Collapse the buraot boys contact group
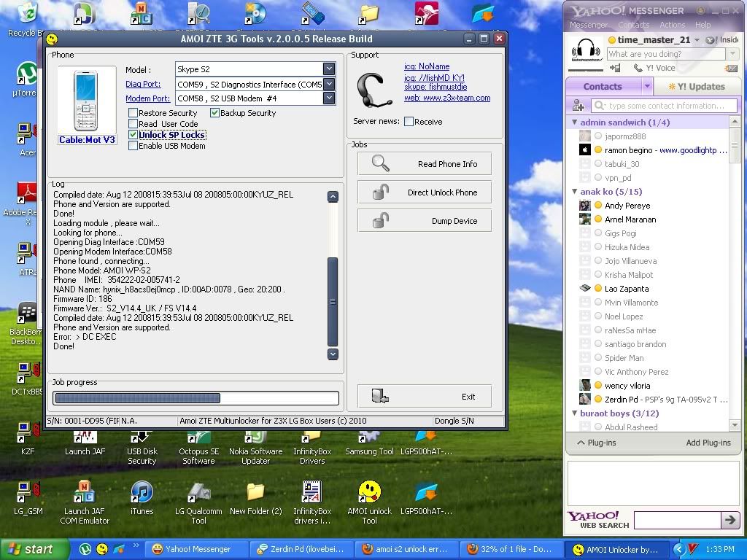The image size is (747, 560). point(575,413)
